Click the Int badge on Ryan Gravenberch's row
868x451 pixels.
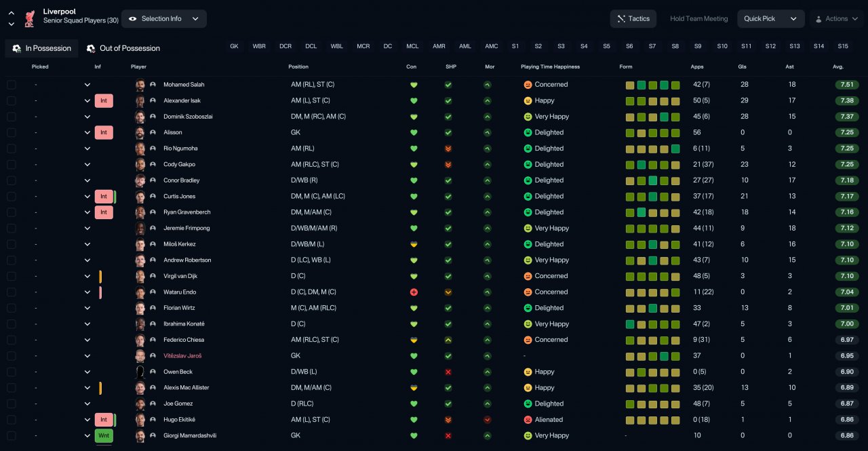104,212
